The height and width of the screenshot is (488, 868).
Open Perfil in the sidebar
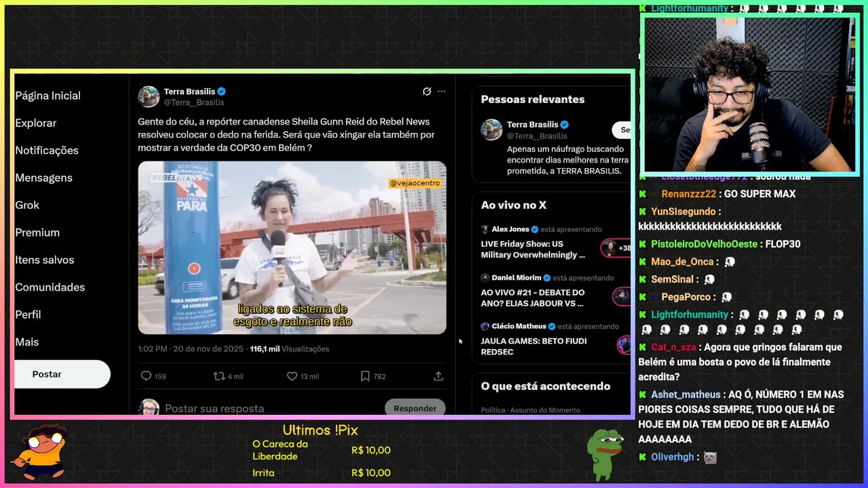click(x=28, y=314)
